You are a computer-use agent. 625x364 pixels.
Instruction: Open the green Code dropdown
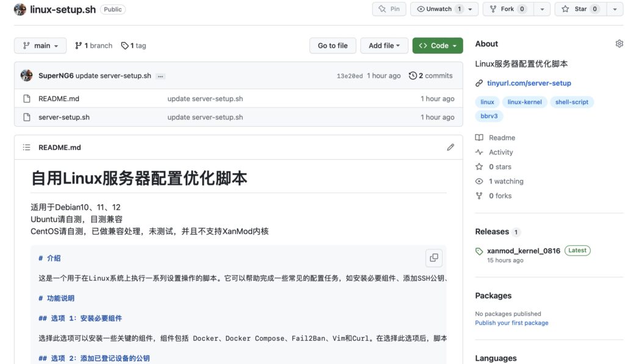pyautogui.click(x=438, y=46)
